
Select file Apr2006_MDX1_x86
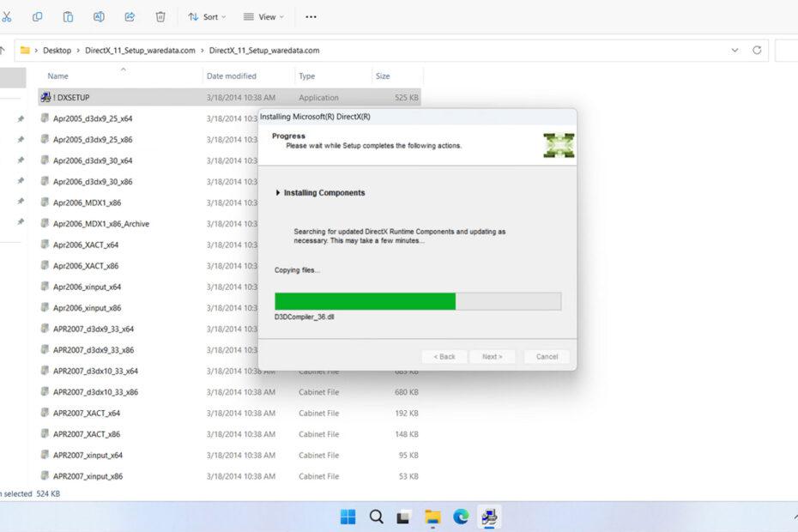tap(87, 203)
